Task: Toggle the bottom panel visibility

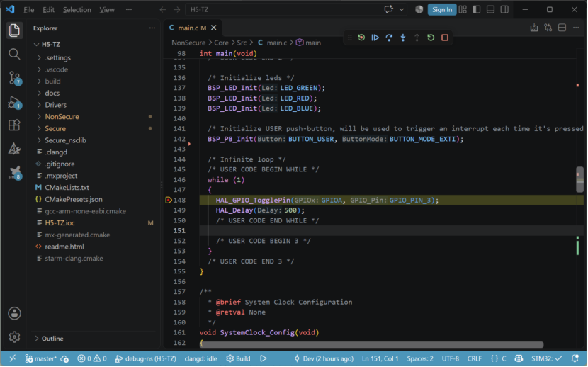Action: [x=490, y=9]
